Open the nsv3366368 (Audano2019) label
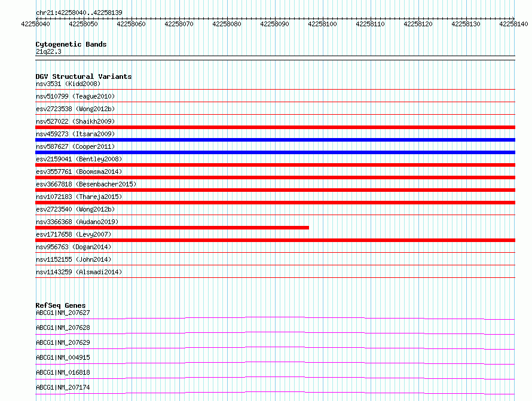Viewport: 532px width, 401px height. point(77,222)
